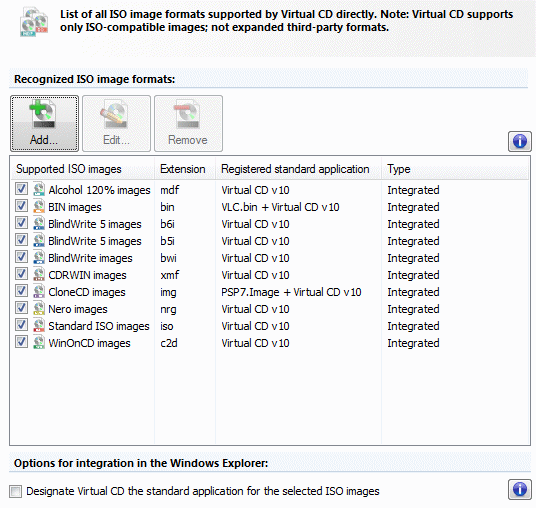Sort by Registered standard application column header
Image resolution: width=536 pixels, height=508 pixels.
(x=298, y=169)
